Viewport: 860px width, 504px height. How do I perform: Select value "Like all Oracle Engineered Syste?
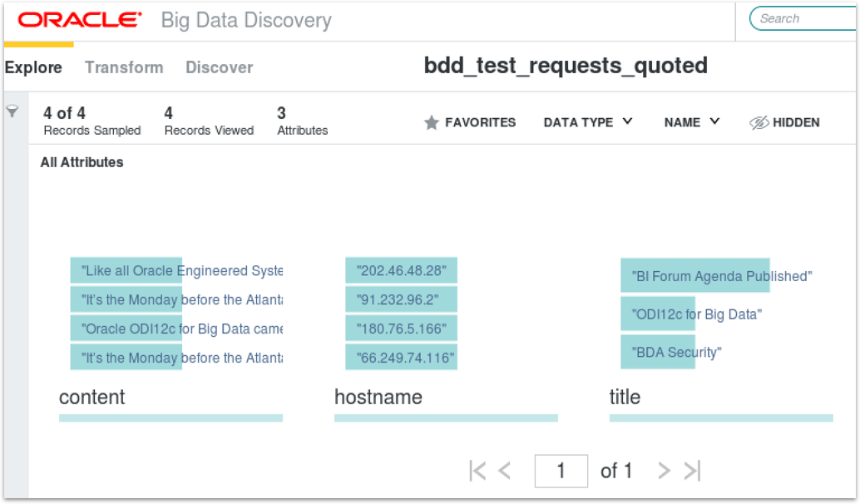(x=176, y=270)
